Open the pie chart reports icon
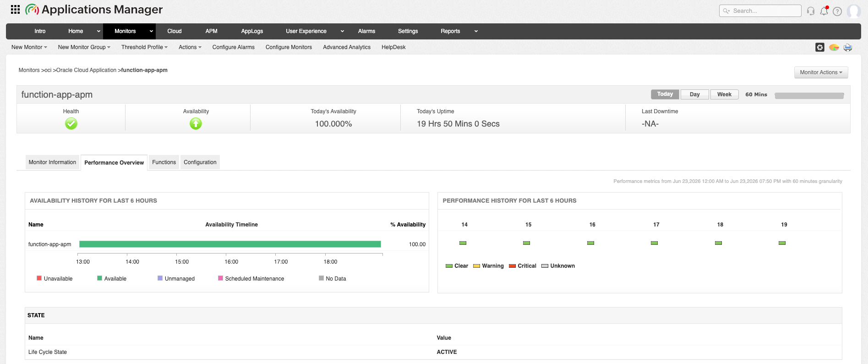The height and width of the screenshot is (364, 868). 834,47
